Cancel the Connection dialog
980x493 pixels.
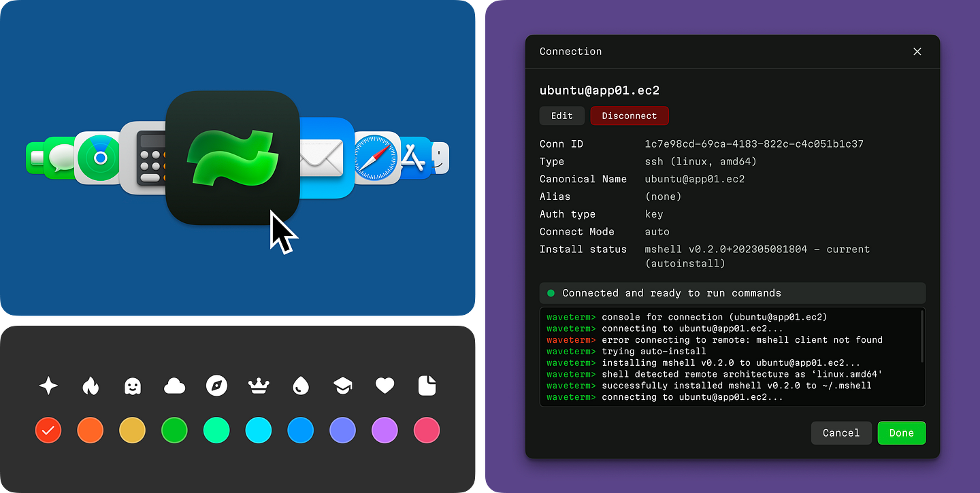841,432
